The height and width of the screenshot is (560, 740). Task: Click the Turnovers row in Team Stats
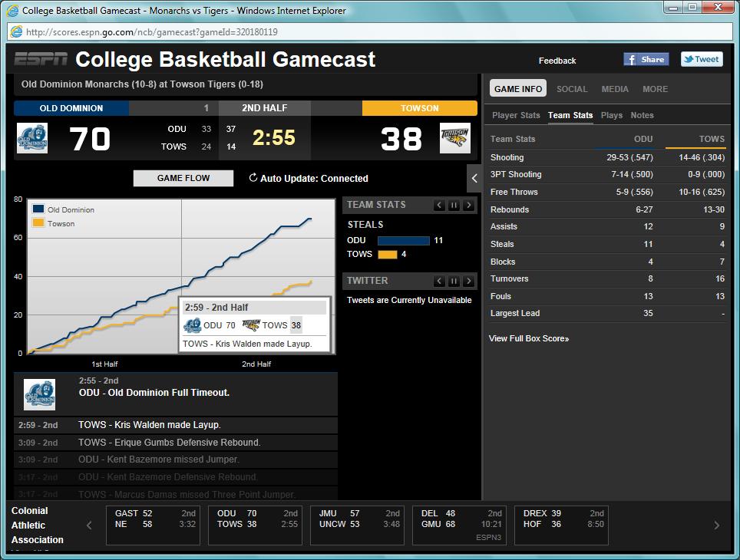click(607, 278)
